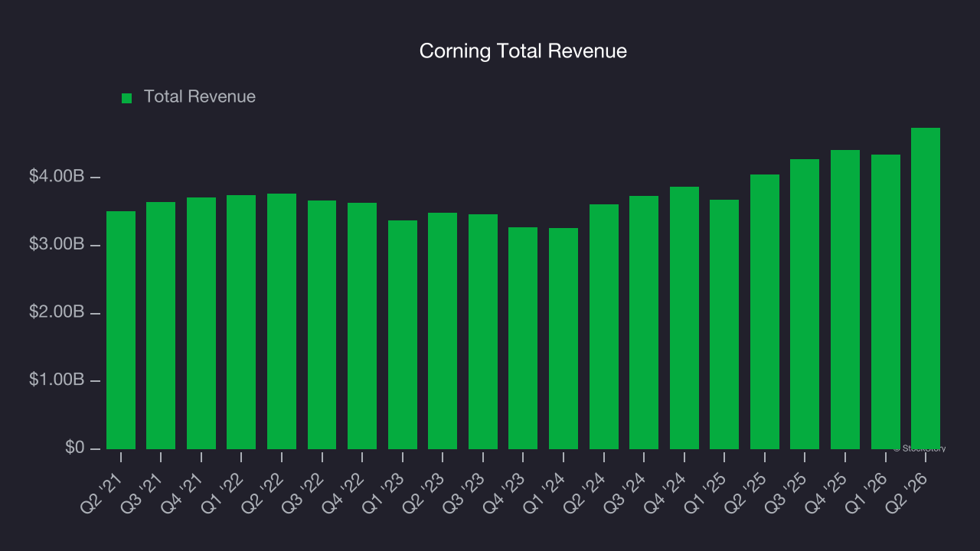Select the Q4 '21 revenue bar
Viewport: 980px width, 551px height.
[201, 323]
